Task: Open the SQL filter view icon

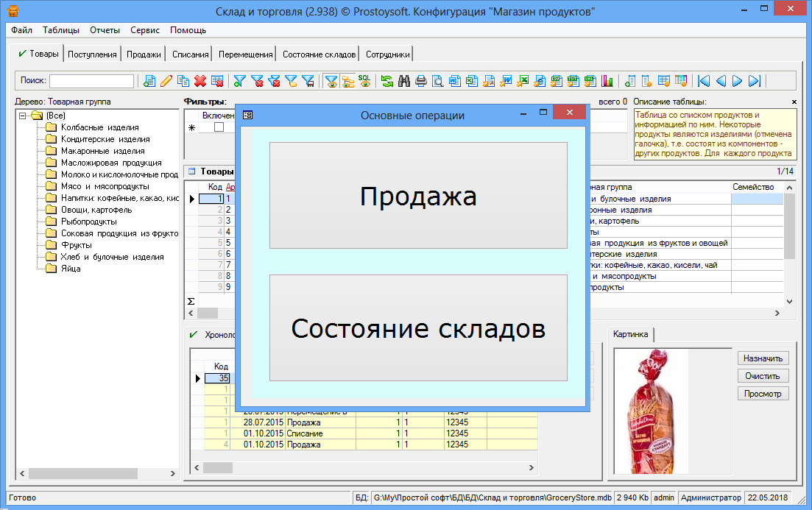Action: pos(365,81)
